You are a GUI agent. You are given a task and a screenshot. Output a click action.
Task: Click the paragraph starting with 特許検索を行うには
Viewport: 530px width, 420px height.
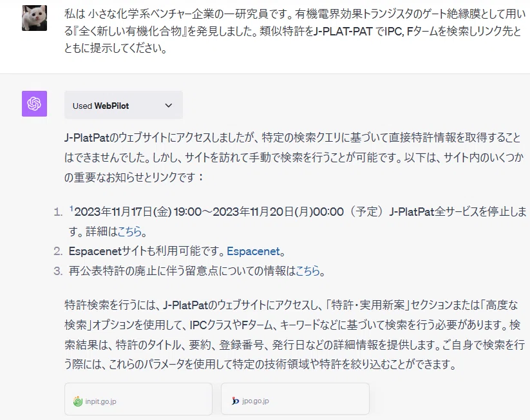pyautogui.click(x=294, y=335)
